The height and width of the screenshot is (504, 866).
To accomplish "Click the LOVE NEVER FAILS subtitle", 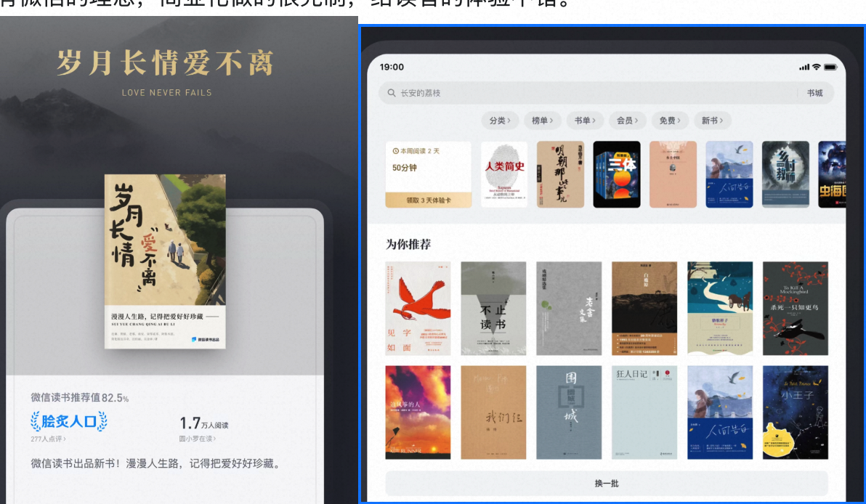I will (x=167, y=93).
